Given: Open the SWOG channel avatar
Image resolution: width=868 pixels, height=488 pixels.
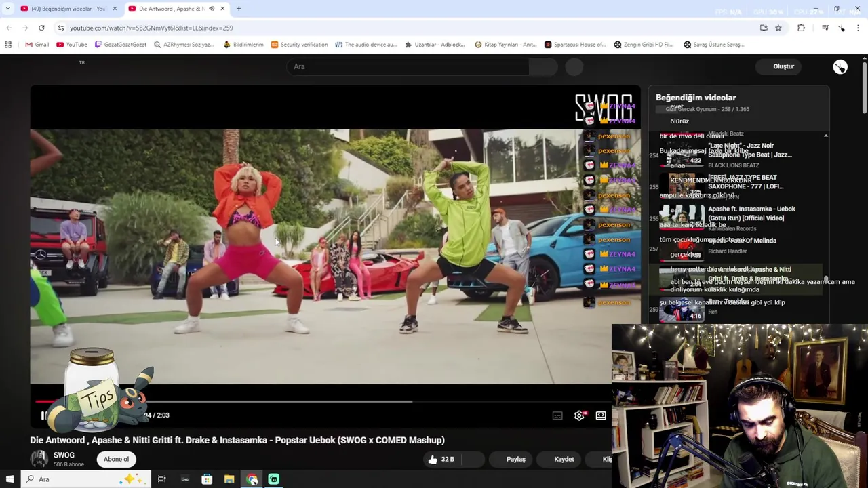Looking at the screenshot, I should [39, 459].
